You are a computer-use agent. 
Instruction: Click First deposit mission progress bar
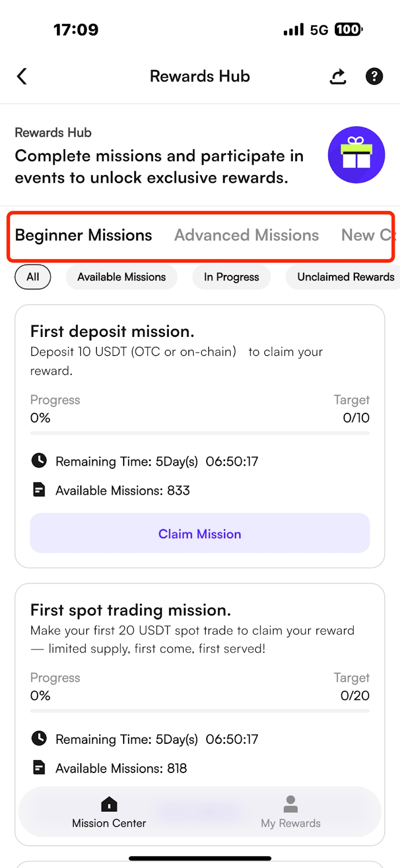point(200,433)
